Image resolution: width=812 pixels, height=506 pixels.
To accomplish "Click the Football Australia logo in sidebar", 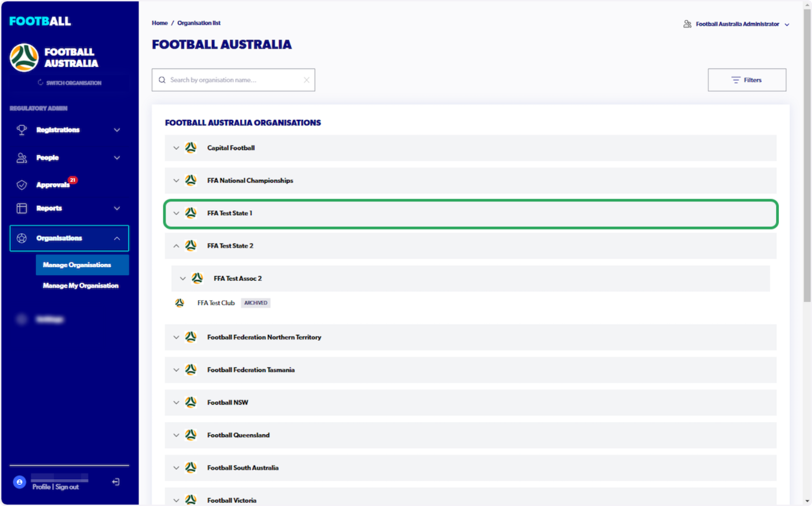I will (24, 57).
